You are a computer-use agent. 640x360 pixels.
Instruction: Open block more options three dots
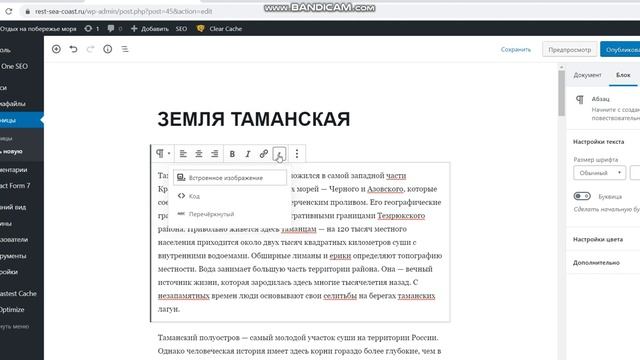coord(297,153)
